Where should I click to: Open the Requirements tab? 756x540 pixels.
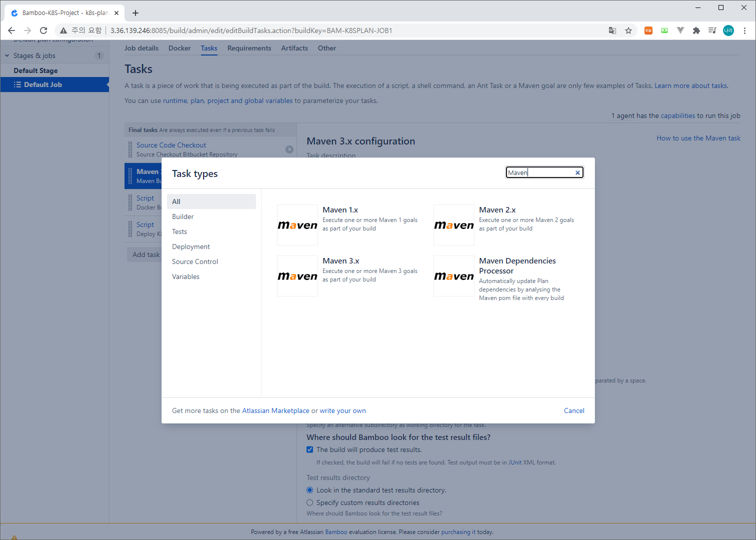(x=249, y=48)
